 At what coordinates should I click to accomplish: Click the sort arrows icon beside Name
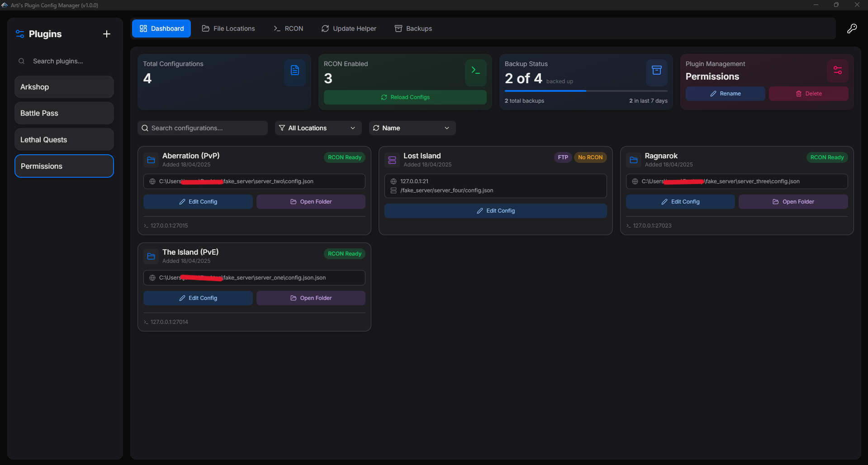tap(376, 128)
